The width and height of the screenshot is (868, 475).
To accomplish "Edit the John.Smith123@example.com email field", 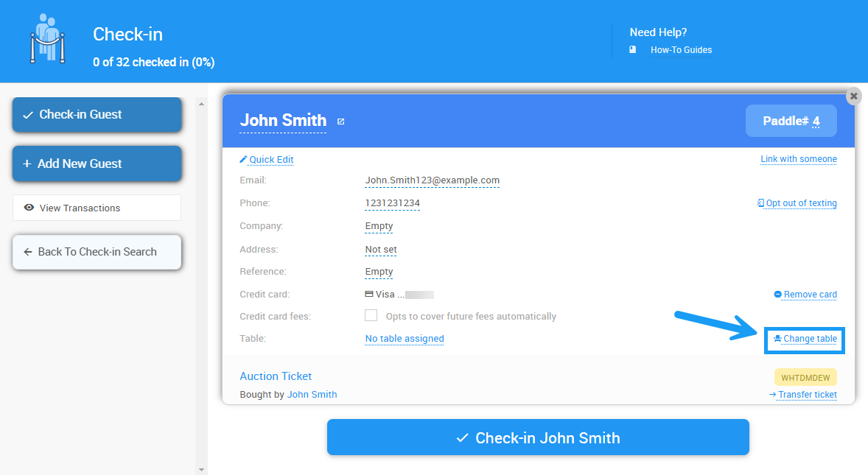I will click(432, 180).
